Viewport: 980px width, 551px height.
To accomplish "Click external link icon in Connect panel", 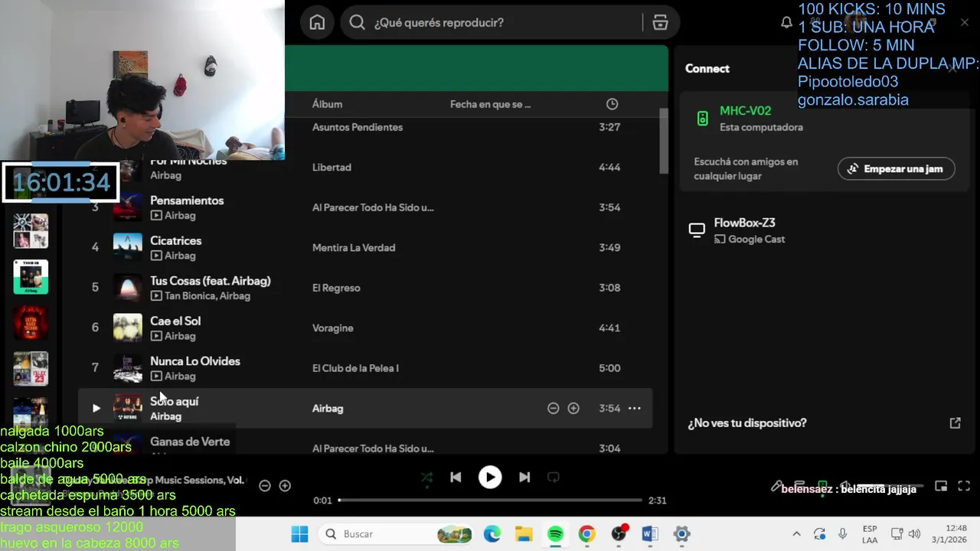I will [x=955, y=423].
